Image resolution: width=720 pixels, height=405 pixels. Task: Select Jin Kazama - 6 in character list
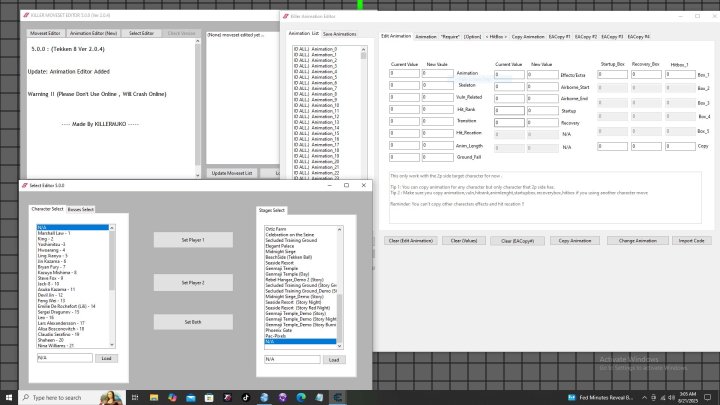click(73, 261)
